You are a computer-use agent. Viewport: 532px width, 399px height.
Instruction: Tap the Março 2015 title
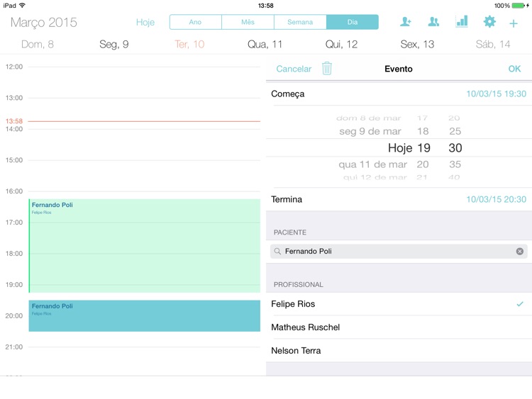[x=44, y=23]
